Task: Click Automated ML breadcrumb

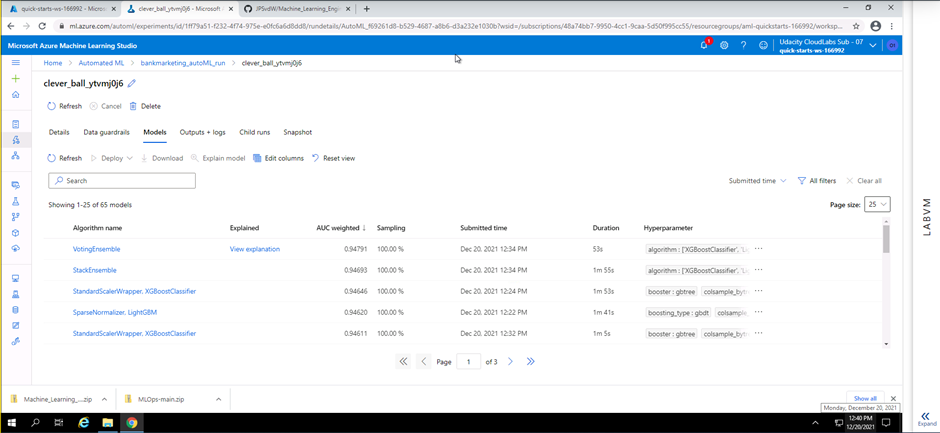Action: [101, 62]
